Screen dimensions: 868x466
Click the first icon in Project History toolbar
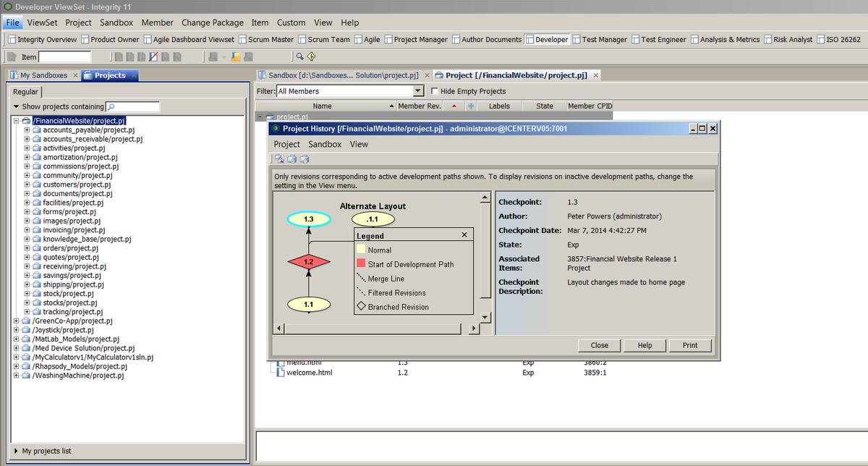coord(278,159)
